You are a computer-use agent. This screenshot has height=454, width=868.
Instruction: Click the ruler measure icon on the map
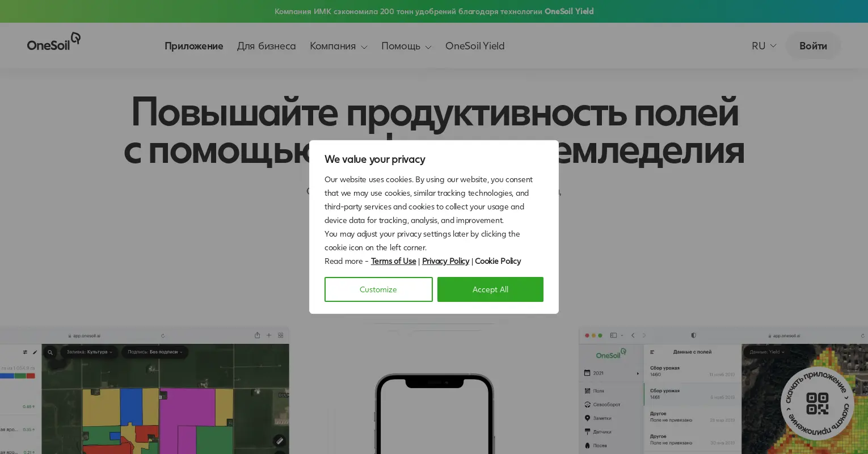(279, 440)
